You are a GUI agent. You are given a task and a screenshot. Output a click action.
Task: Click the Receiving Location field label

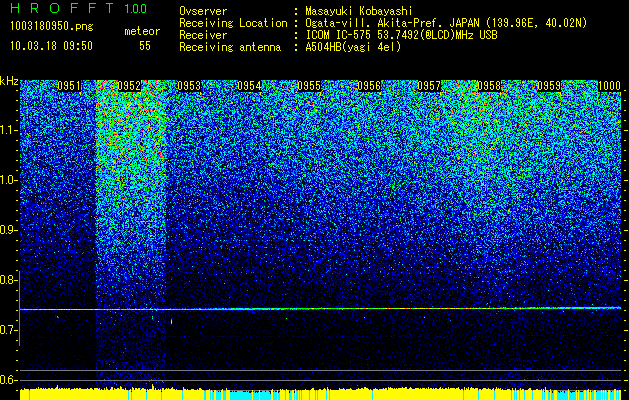pyautogui.click(x=233, y=23)
